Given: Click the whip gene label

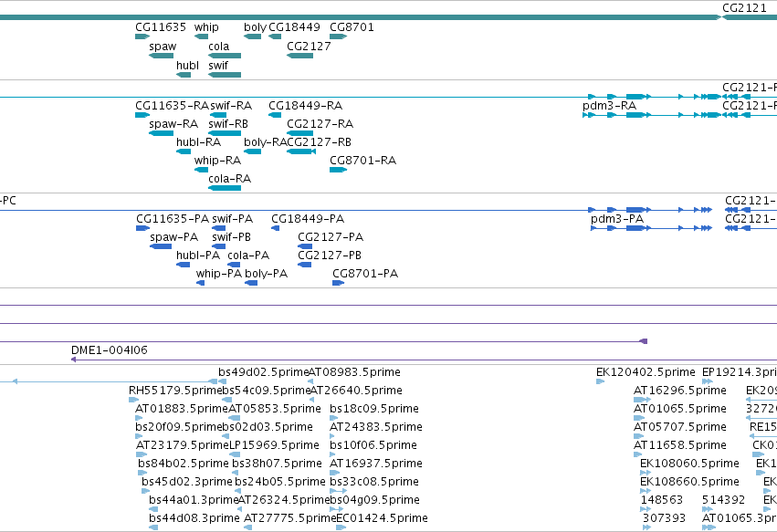Looking at the screenshot, I should [x=206, y=27].
